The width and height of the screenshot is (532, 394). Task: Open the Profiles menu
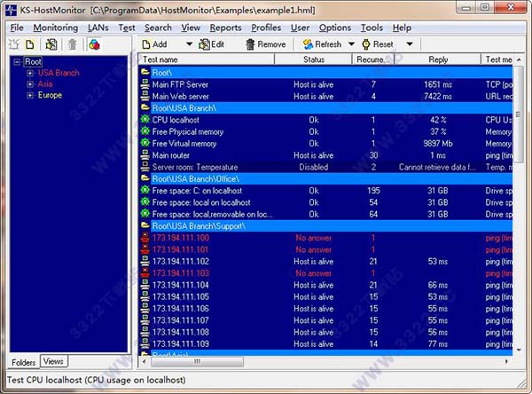click(x=266, y=28)
